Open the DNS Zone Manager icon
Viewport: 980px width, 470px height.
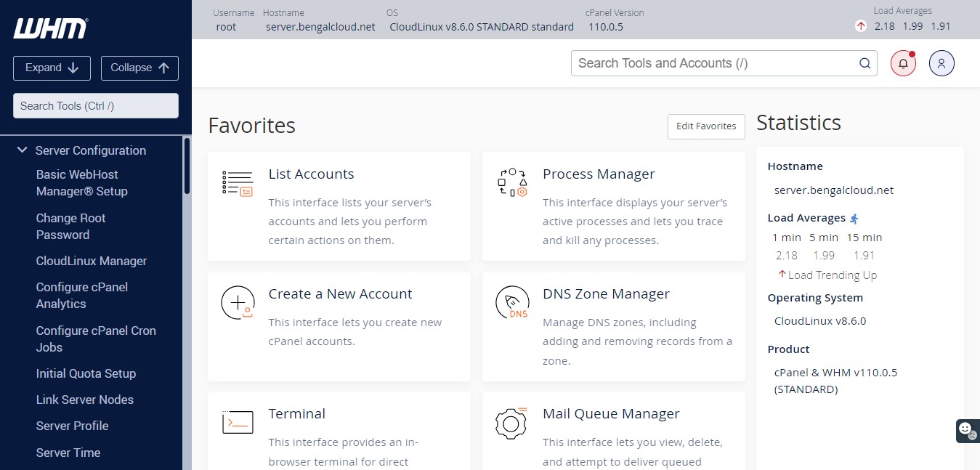point(511,303)
